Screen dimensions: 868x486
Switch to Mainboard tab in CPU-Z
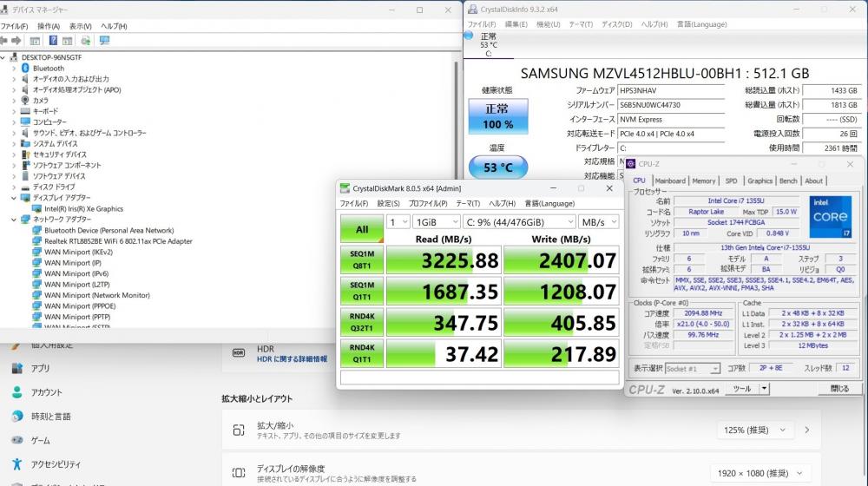pyautogui.click(x=670, y=181)
